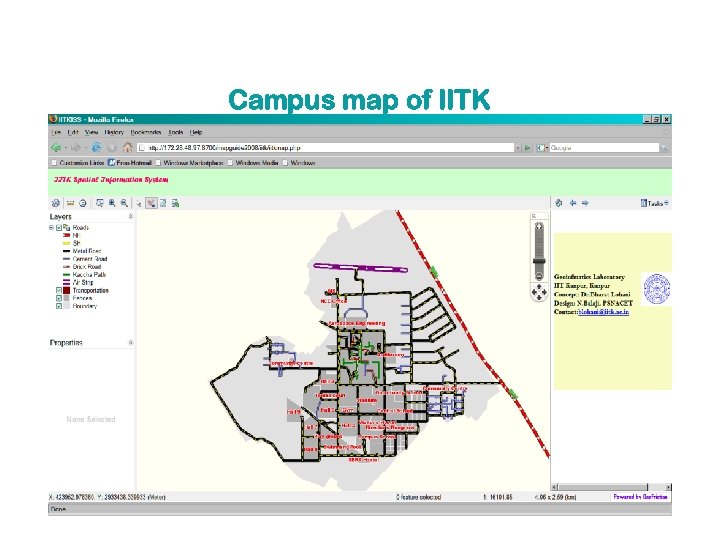Click the four-arrow pan navigator control
The image size is (720, 540).
click(539, 292)
